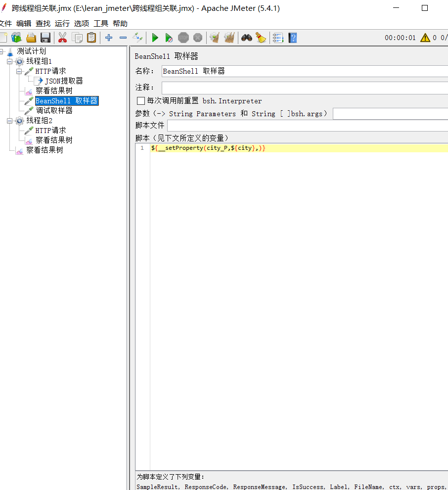Viewport: 448px width, 490px height.
Task: Collapse all nodes with minus icon
Action: click(x=123, y=38)
